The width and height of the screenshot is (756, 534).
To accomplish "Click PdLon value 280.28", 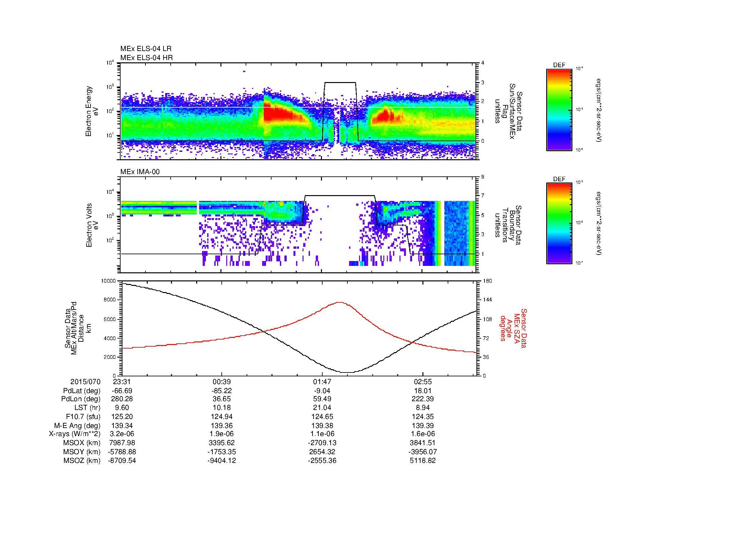I will coord(122,399).
